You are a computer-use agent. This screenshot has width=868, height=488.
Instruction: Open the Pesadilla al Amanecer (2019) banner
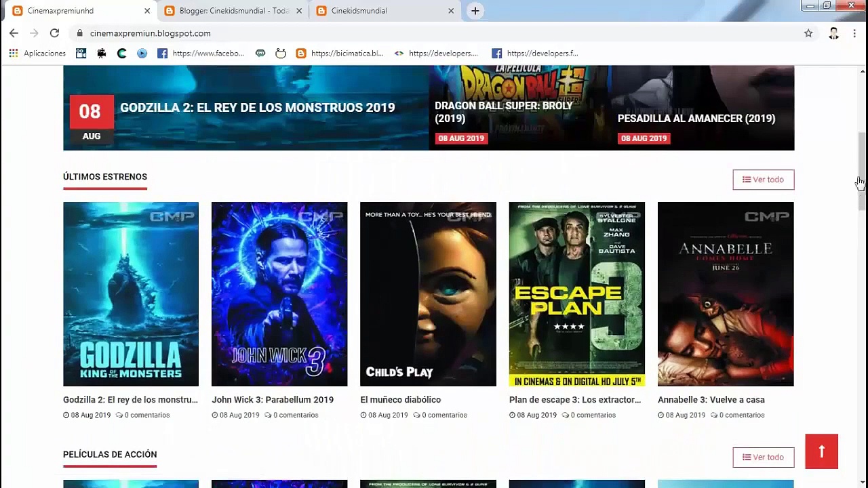tap(703, 108)
